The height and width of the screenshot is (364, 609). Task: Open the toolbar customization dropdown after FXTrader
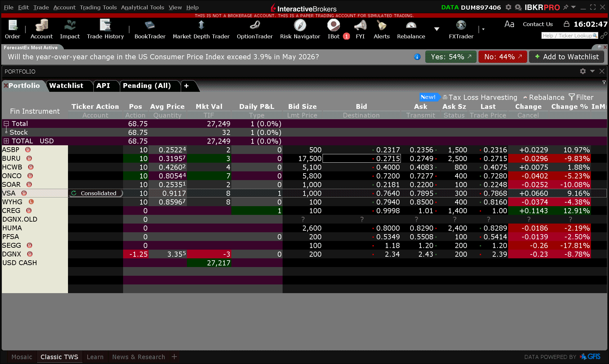(483, 29)
